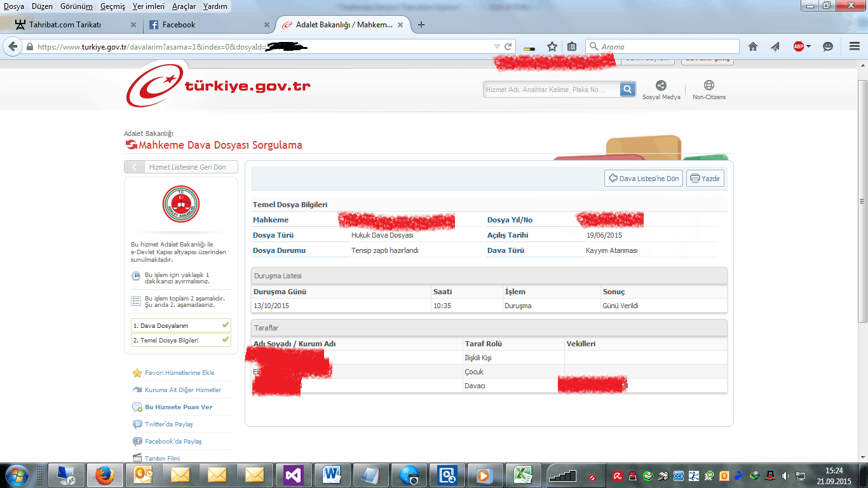Screen dimensions: 868x488
Task: Click the Adalet Bakanlığı emblem
Action: coord(181,204)
